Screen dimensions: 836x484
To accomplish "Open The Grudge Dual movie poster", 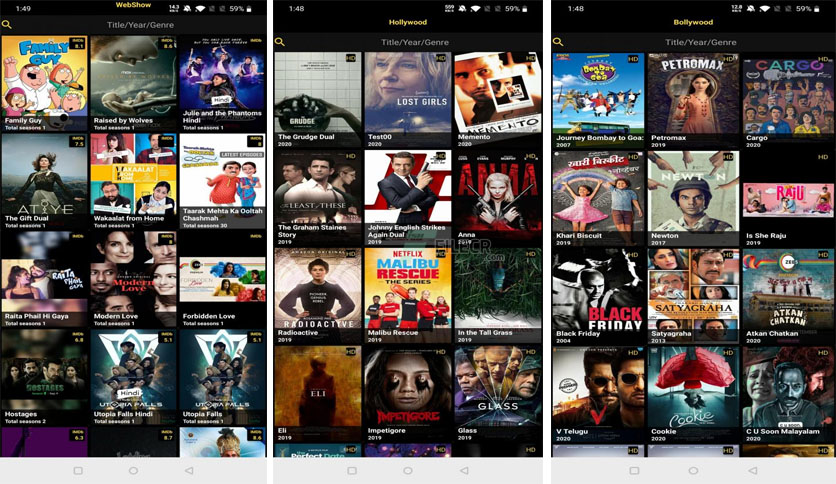I will (x=318, y=100).
